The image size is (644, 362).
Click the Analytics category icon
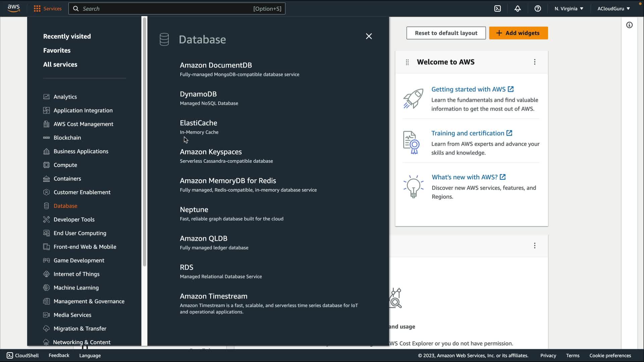(46, 97)
